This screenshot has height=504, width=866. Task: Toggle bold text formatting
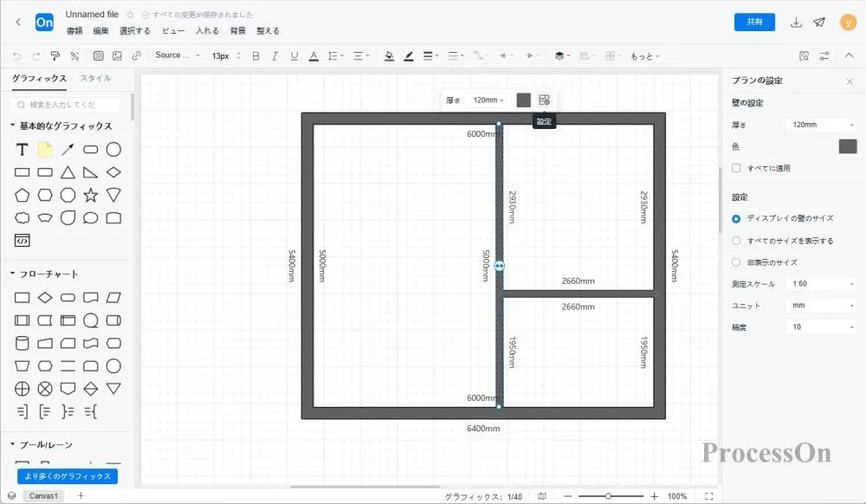(x=255, y=55)
